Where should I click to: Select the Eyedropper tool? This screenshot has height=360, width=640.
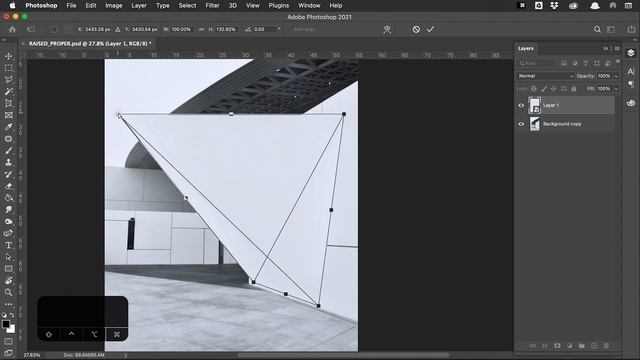[x=9, y=127]
